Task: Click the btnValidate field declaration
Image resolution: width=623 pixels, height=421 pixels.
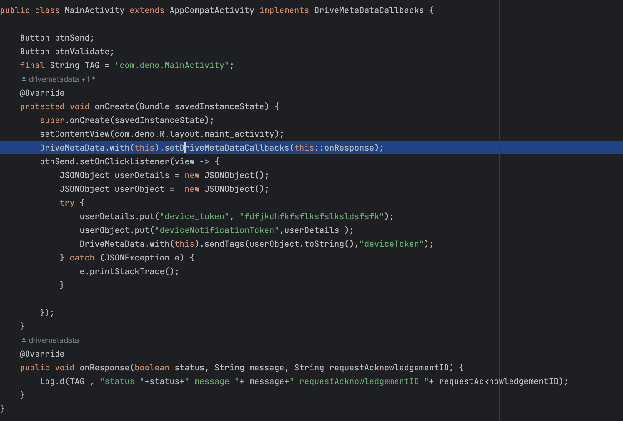Action: click(67, 51)
